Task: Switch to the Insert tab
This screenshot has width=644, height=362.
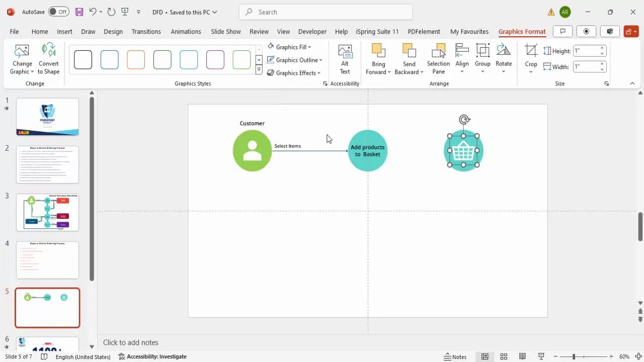Action: pos(64,31)
